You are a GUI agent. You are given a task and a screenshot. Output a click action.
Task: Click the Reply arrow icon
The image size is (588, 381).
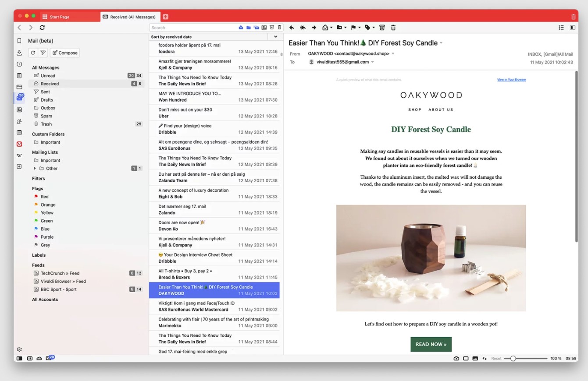pos(292,28)
